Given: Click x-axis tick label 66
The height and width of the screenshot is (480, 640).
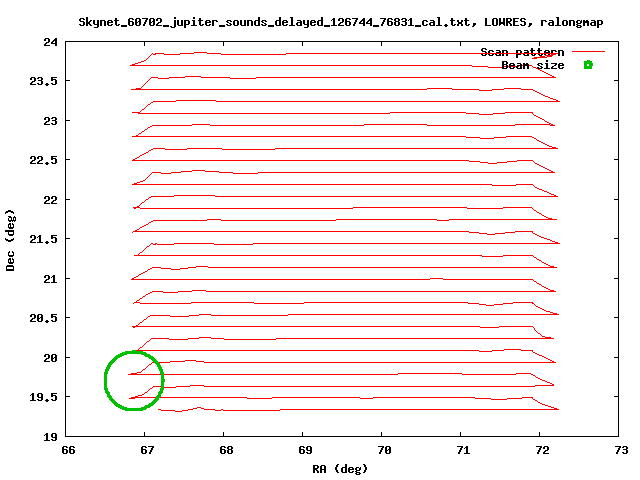Looking at the screenshot, I should 68,450.
